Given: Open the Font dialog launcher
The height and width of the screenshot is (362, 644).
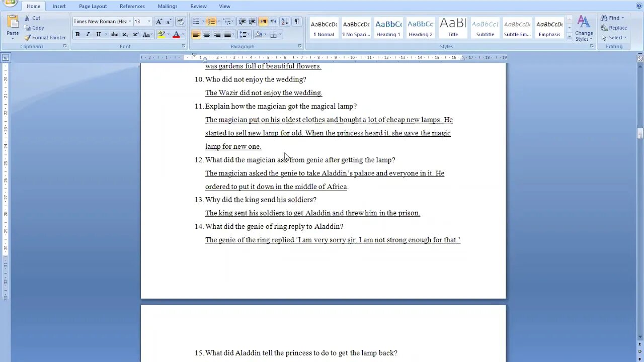Looking at the screenshot, I should point(184,46).
